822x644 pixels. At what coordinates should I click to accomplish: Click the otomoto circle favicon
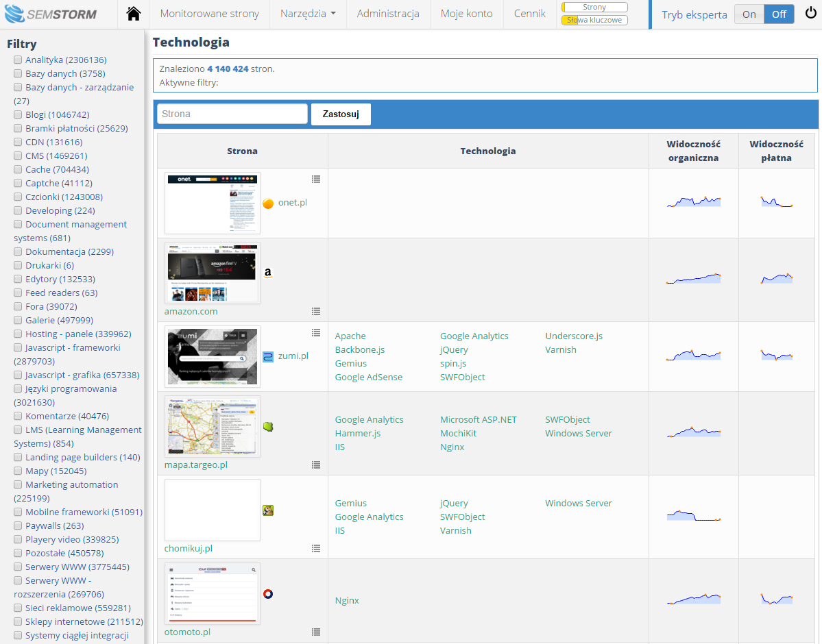pyautogui.click(x=268, y=594)
